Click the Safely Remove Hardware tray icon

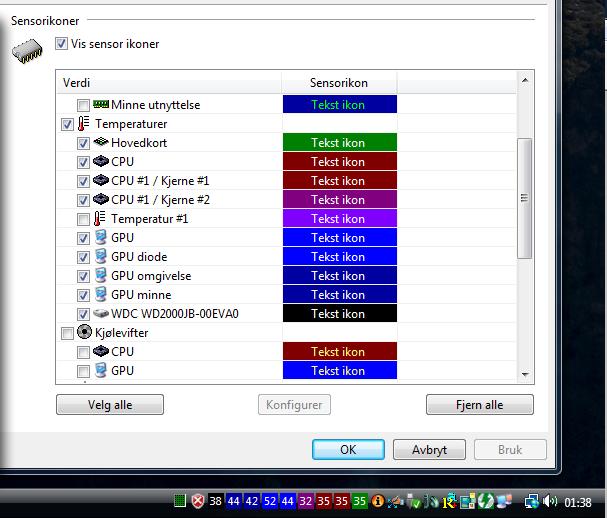pyautogui.click(x=414, y=502)
